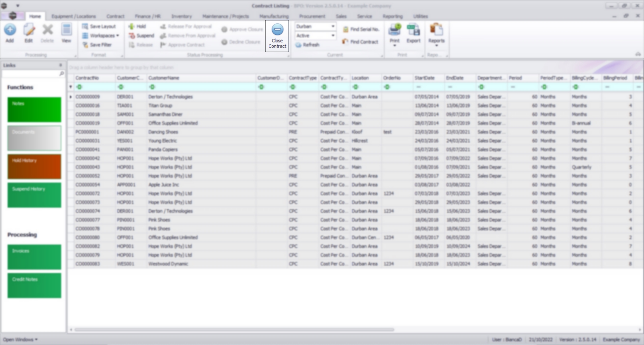Open the Equipment / Locations tab
This screenshot has height=345, width=644.
tap(73, 16)
